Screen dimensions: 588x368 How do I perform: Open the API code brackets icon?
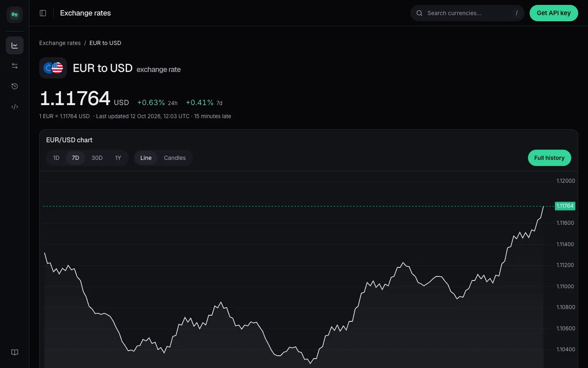coord(15,107)
